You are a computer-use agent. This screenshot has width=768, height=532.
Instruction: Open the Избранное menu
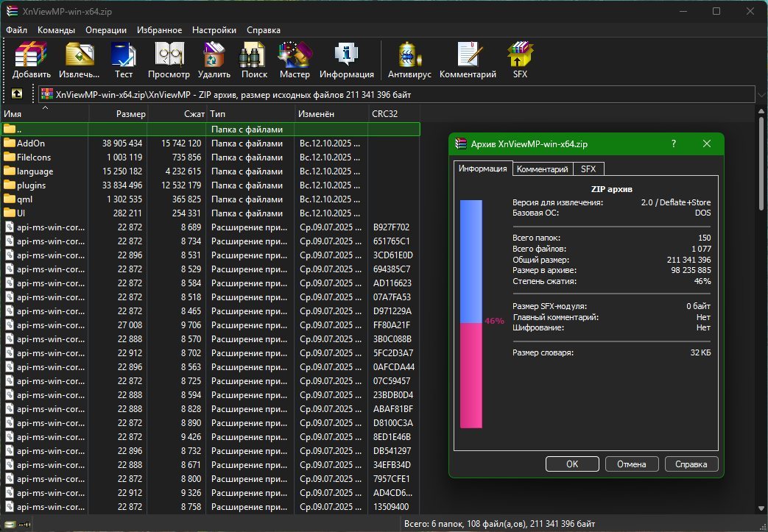pyautogui.click(x=159, y=30)
